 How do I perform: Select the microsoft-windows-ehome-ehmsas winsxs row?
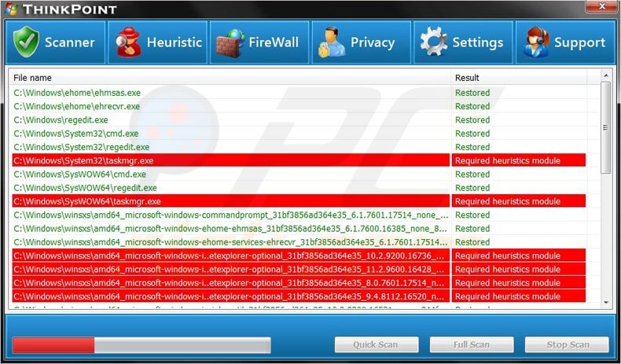pyautogui.click(x=299, y=229)
